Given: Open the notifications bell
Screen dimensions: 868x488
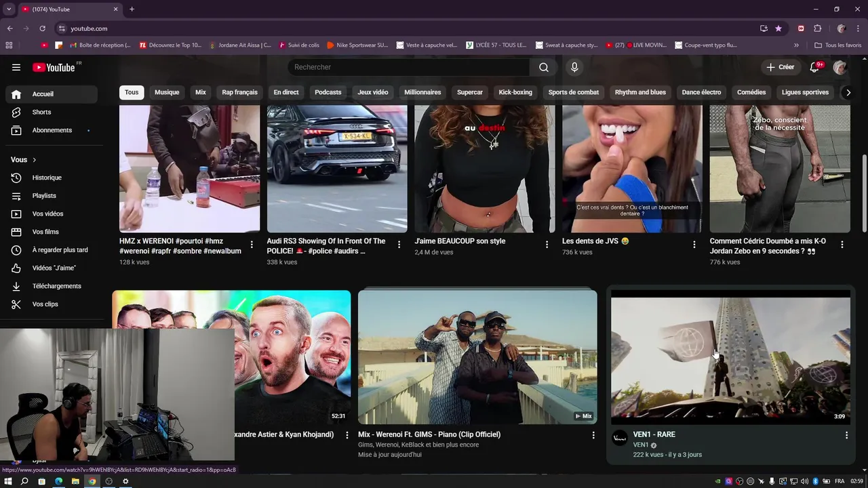Looking at the screenshot, I should 816,67.
